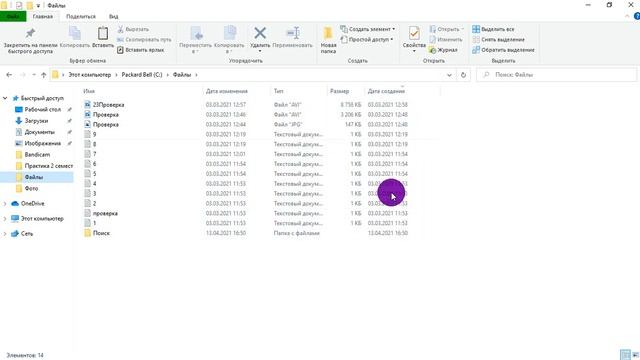Viewport: 640px width, 360px height.
Task: Expand address bar history dropdown
Action: coord(449,75)
